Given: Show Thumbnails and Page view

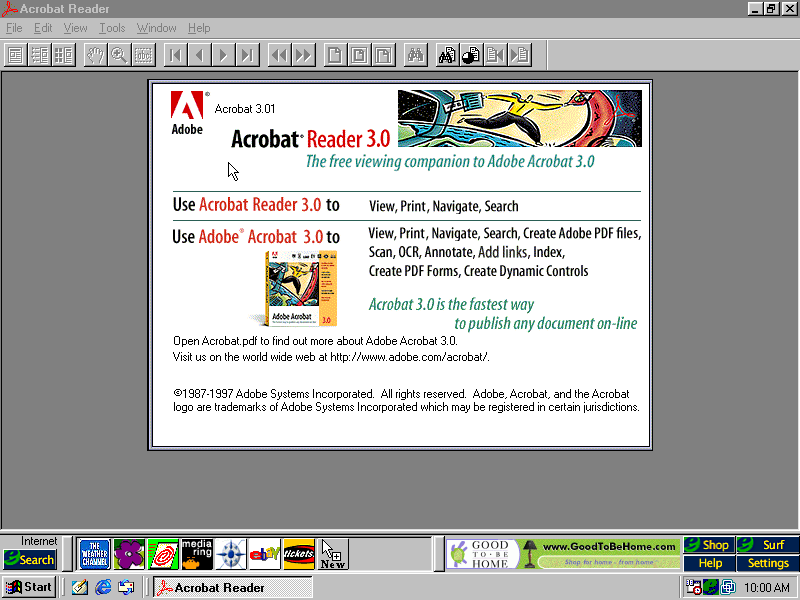Looking at the screenshot, I should coord(63,55).
